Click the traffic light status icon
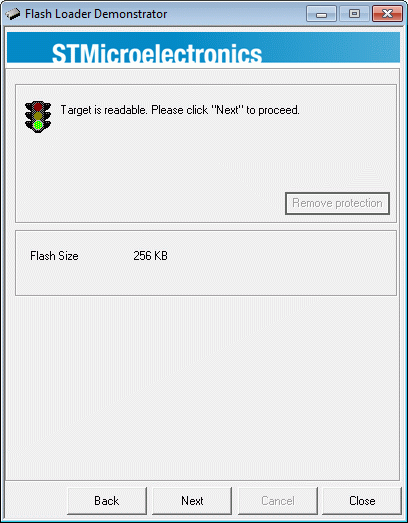 (x=38, y=117)
